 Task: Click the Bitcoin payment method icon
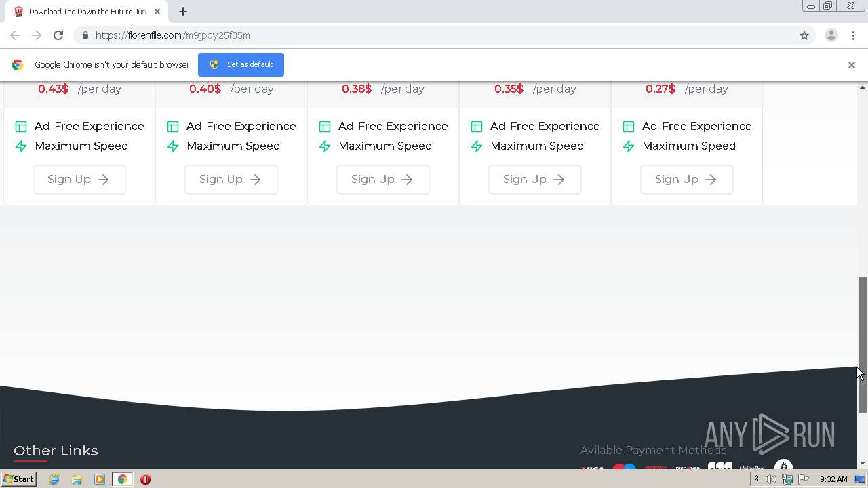[783, 466]
